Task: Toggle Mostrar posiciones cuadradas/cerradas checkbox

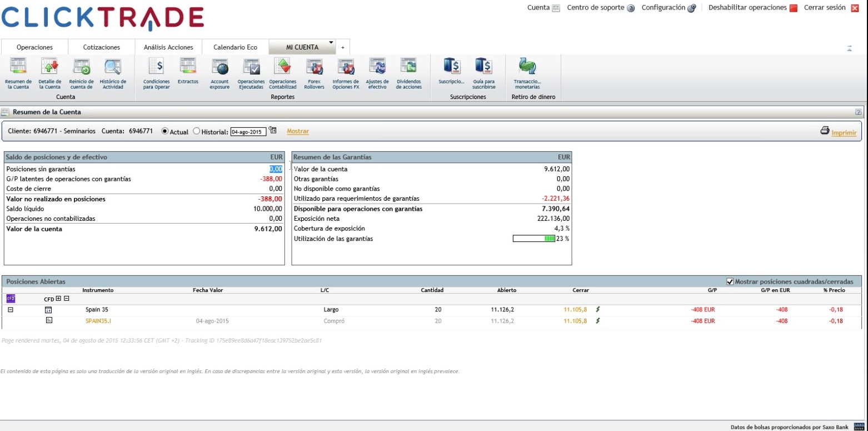Action: click(x=730, y=281)
